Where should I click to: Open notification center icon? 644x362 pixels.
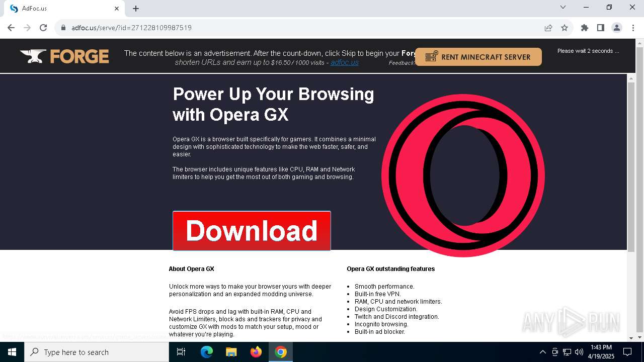(627, 352)
